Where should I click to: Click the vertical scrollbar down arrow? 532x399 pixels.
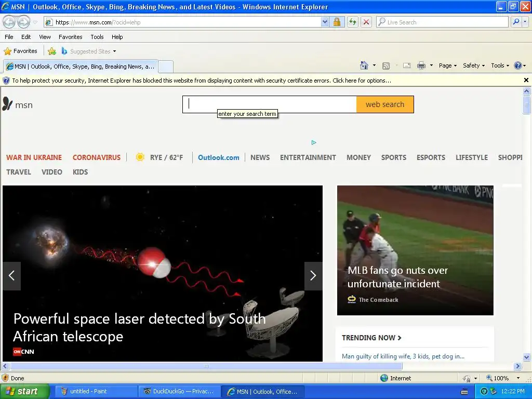tap(526, 356)
